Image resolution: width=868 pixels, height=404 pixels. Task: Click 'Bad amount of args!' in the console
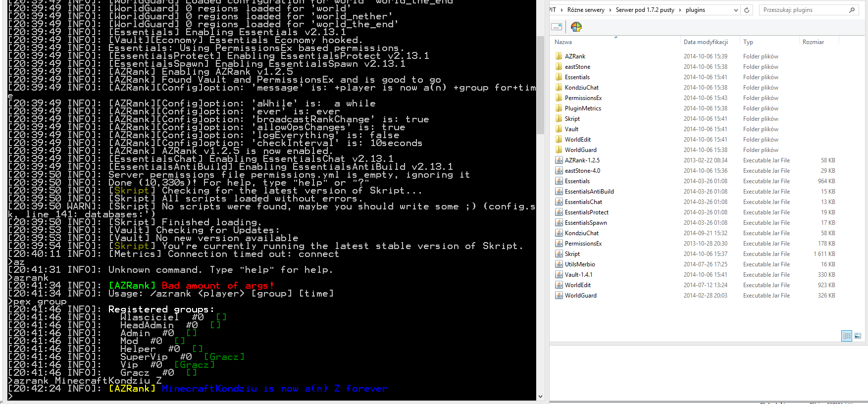217,286
